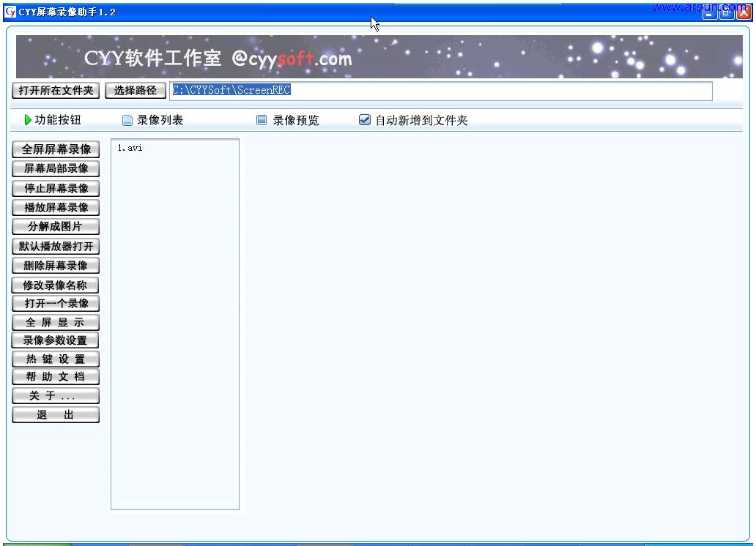Click the CYY app icon in title bar
The width and height of the screenshot is (756, 546).
[10, 12]
